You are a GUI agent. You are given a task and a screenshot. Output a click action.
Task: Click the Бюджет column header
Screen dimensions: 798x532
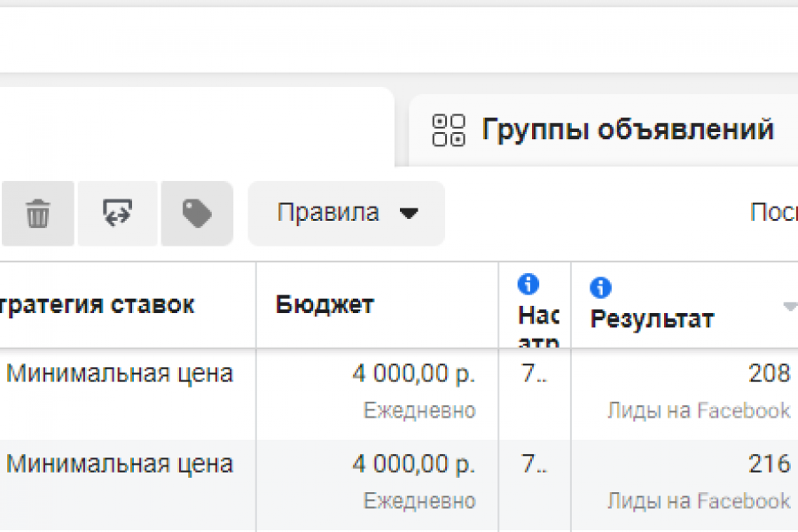point(325,305)
